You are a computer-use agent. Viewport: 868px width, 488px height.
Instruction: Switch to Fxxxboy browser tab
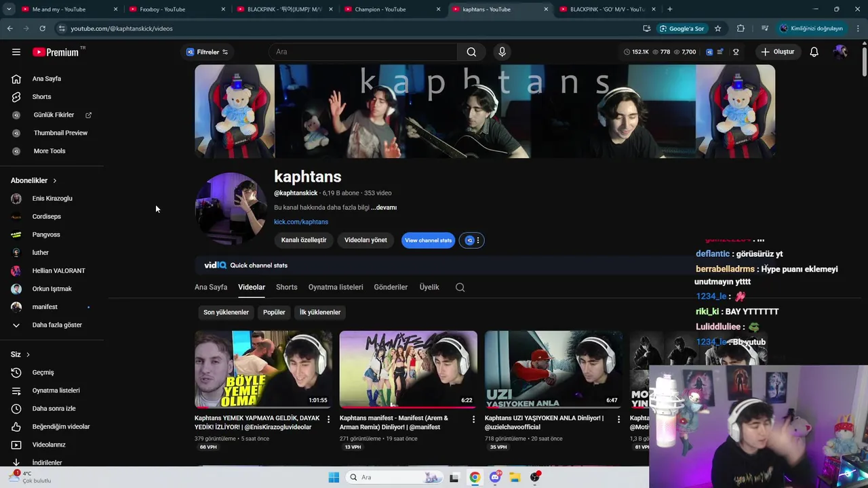(x=175, y=9)
